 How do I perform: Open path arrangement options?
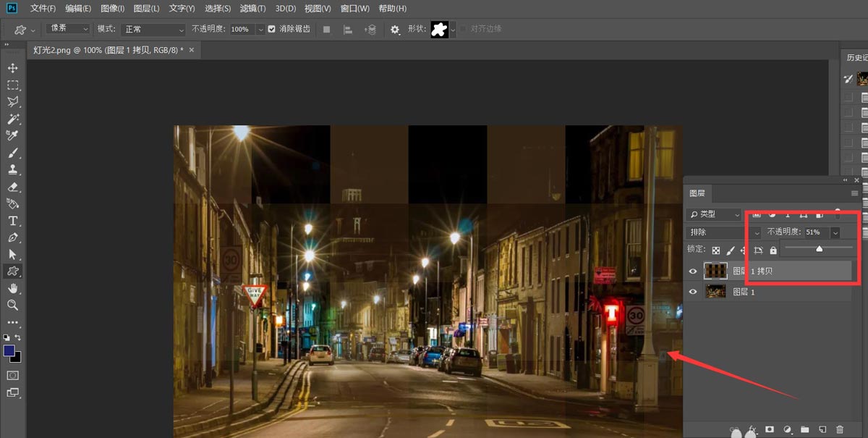pyautogui.click(x=370, y=29)
